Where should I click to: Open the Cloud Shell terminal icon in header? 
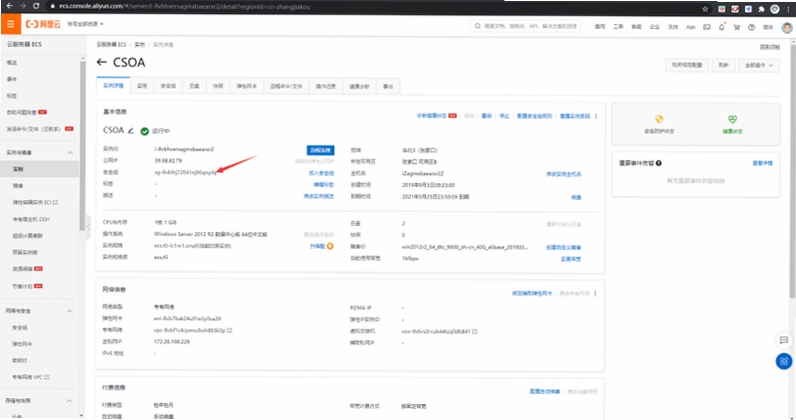tap(707, 27)
